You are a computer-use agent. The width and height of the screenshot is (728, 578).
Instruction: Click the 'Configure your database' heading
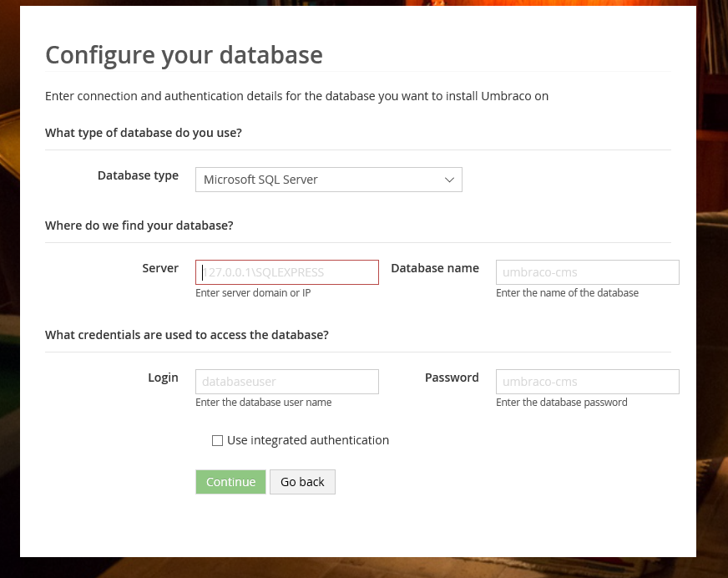[x=184, y=55]
